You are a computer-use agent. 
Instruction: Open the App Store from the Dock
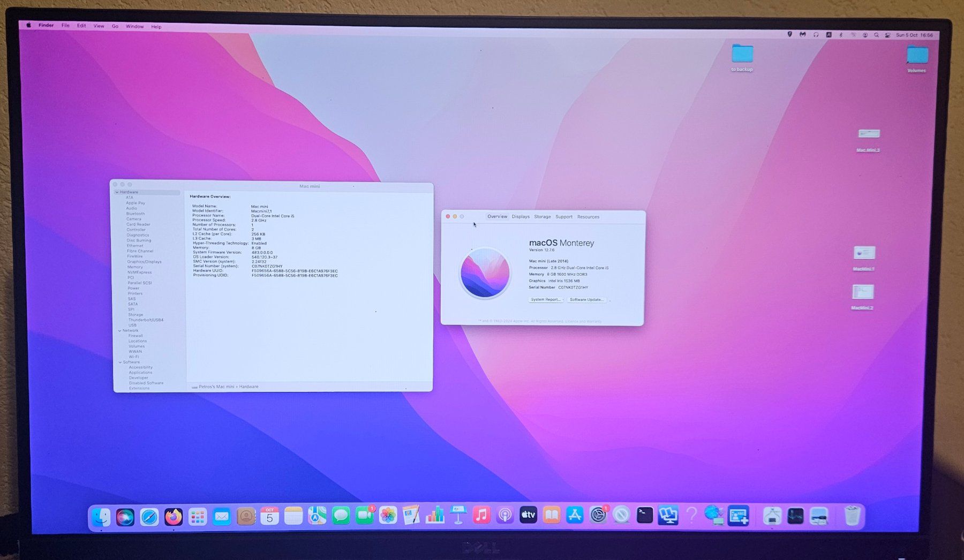pos(575,515)
